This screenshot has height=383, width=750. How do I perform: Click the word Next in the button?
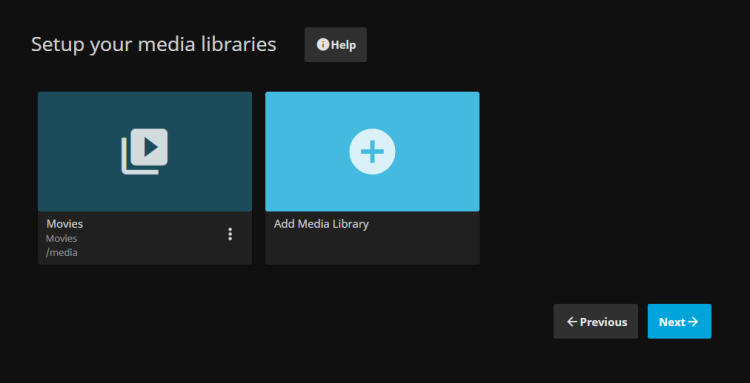672,322
